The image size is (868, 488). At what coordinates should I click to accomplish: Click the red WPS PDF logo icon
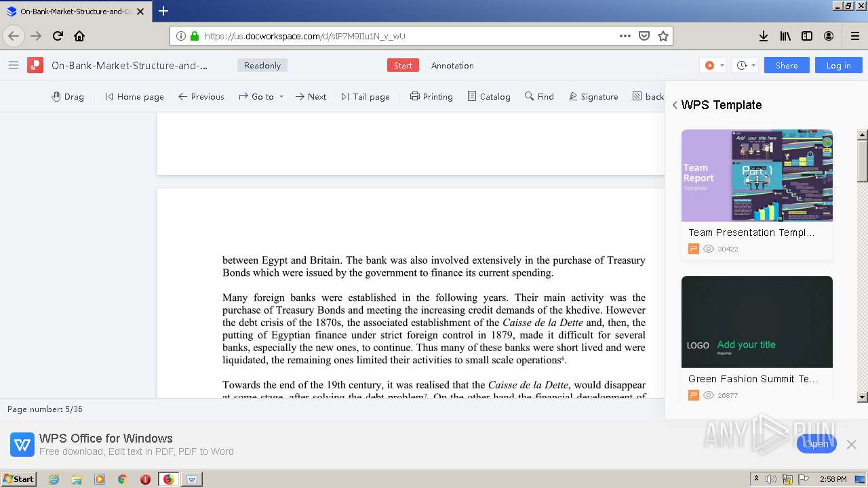(x=35, y=65)
